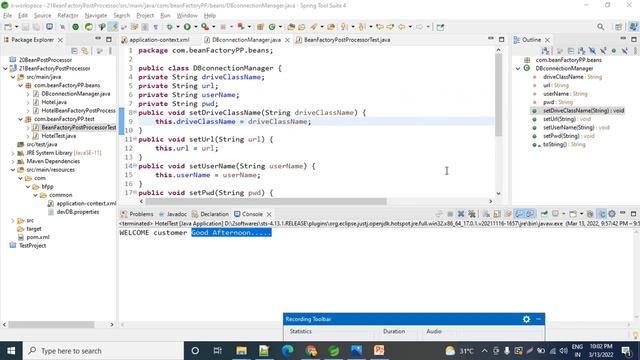Viewport: 640px width, 360px height.
Task: Open Chrome from taskbar
Action: click(311, 351)
